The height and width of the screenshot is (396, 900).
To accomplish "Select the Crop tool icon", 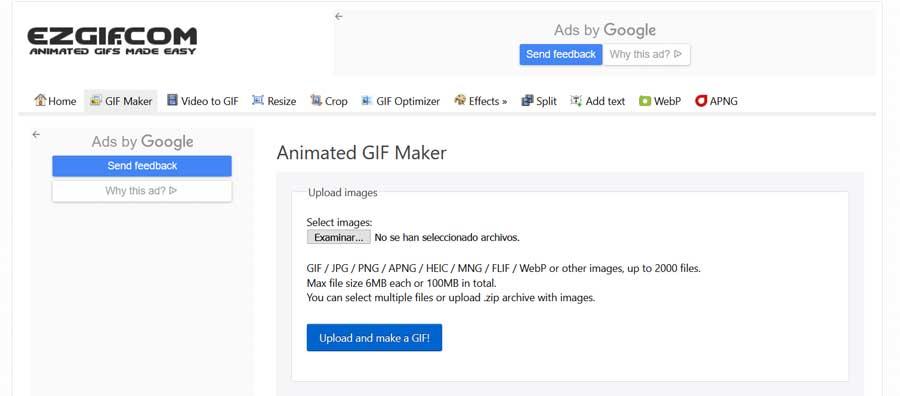I will click(x=316, y=100).
